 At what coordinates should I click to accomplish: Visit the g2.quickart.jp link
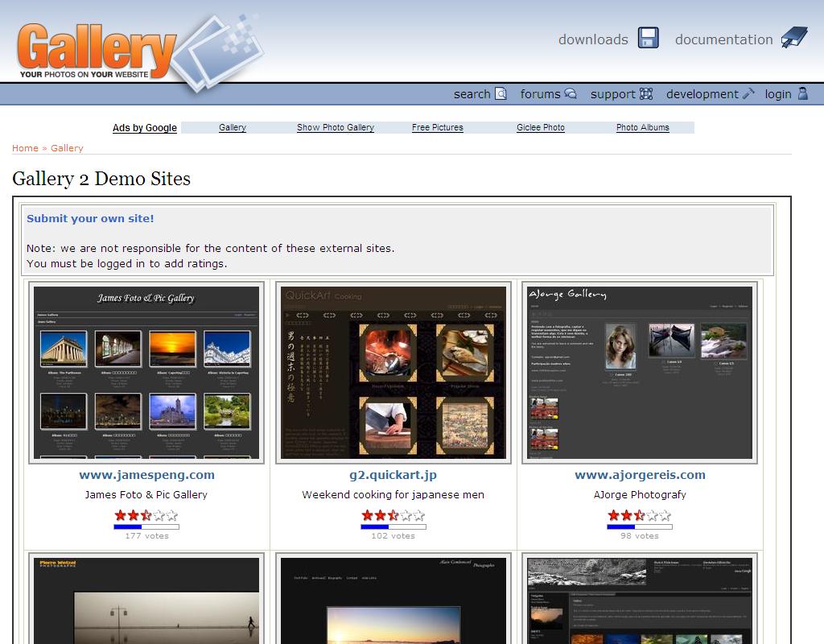[393, 475]
